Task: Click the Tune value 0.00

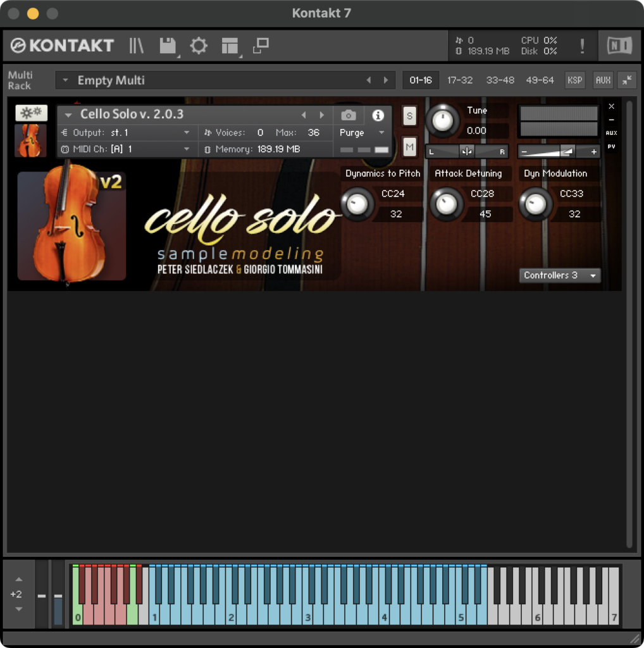Action: pos(476,130)
